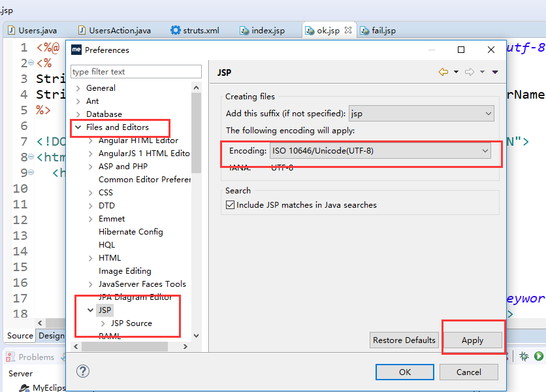Click the Users.java file icon
The height and width of the screenshot is (392, 546).
12,30
